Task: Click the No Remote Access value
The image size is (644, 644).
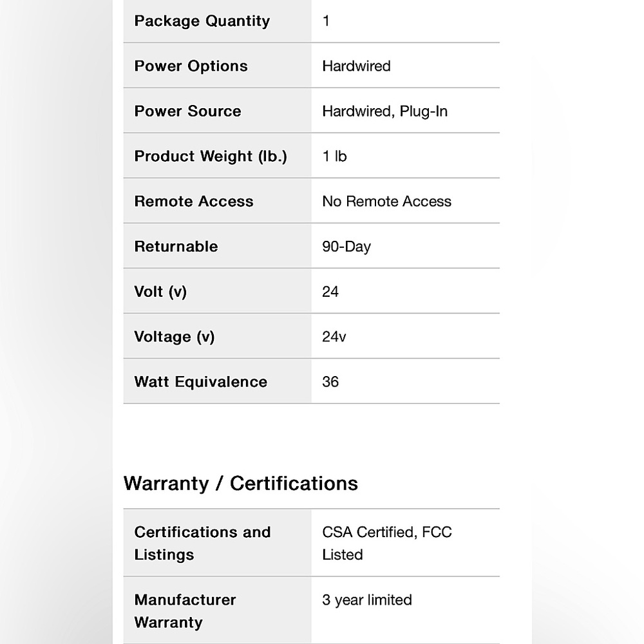Action: pyautogui.click(x=386, y=201)
